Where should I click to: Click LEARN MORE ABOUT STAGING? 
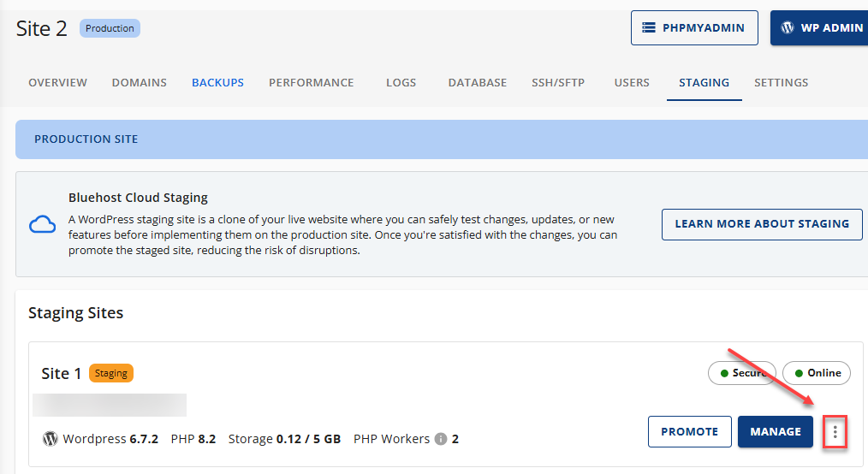[762, 224]
